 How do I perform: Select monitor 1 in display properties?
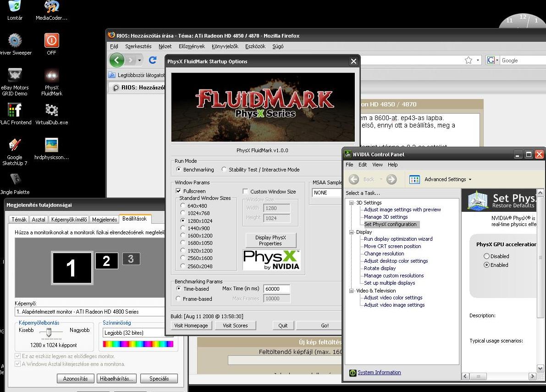click(72, 268)
